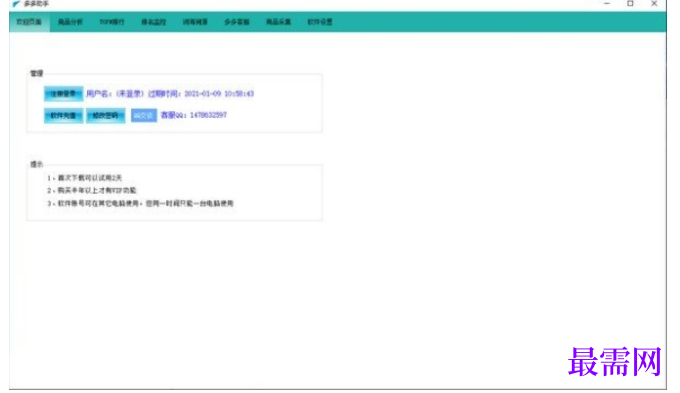Close the 多多助手 window
This screenshot has width=680, height=393.
[654, 4]
